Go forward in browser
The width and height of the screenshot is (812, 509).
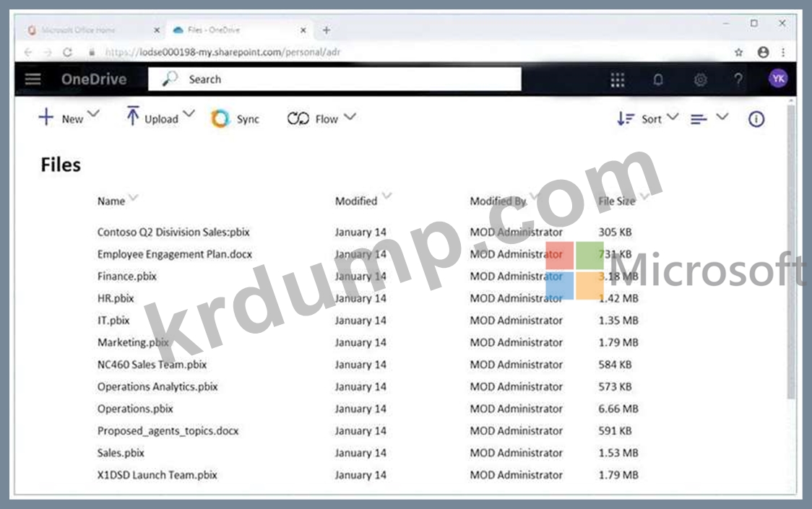pyautogui.click(x=48, y=52)
